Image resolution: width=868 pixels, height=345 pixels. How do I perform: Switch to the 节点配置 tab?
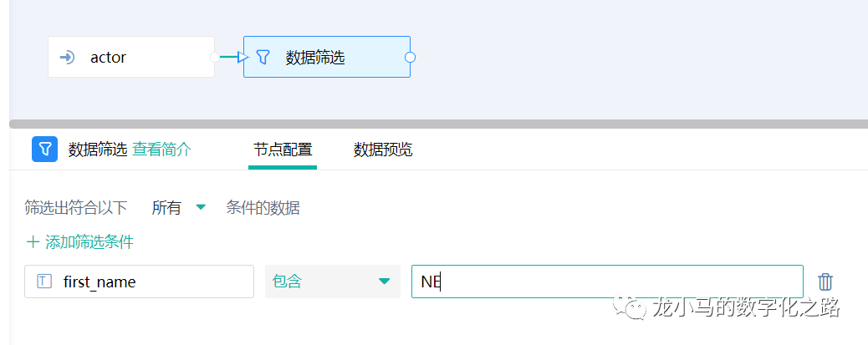pos(283,150)
